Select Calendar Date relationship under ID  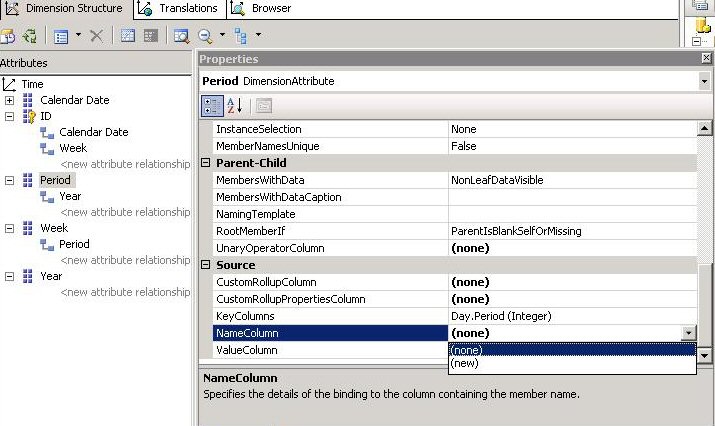tap(93, 132)
